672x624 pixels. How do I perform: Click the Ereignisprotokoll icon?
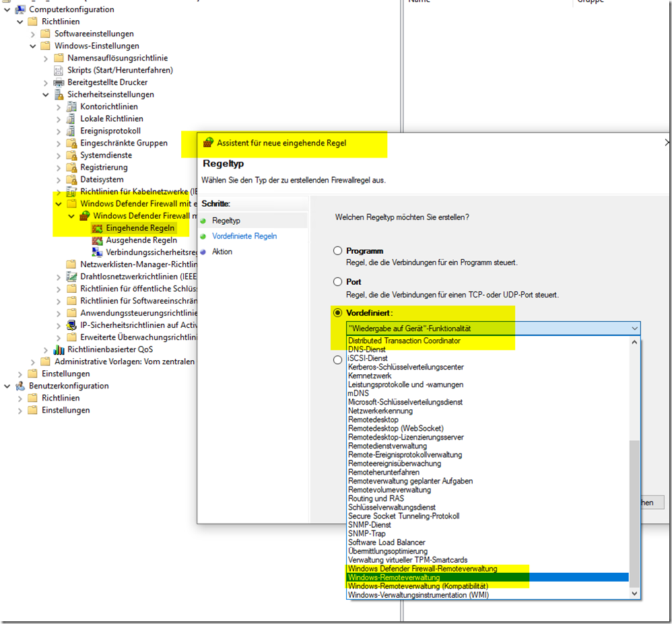click(x=71, y=131)
